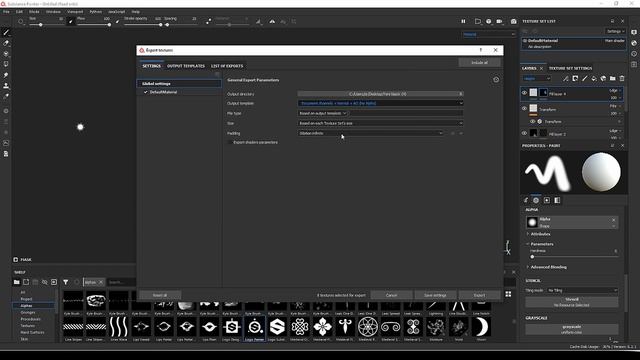Select the Projection tool in left toolbar
This screenshot has height=360, width=640.
click(x=6, y=53)
